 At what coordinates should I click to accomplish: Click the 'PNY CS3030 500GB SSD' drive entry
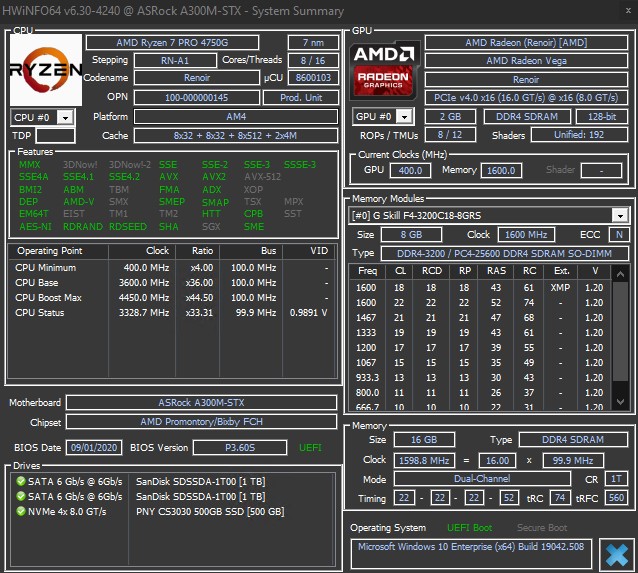pyautogui.click(x=210, y=512)
